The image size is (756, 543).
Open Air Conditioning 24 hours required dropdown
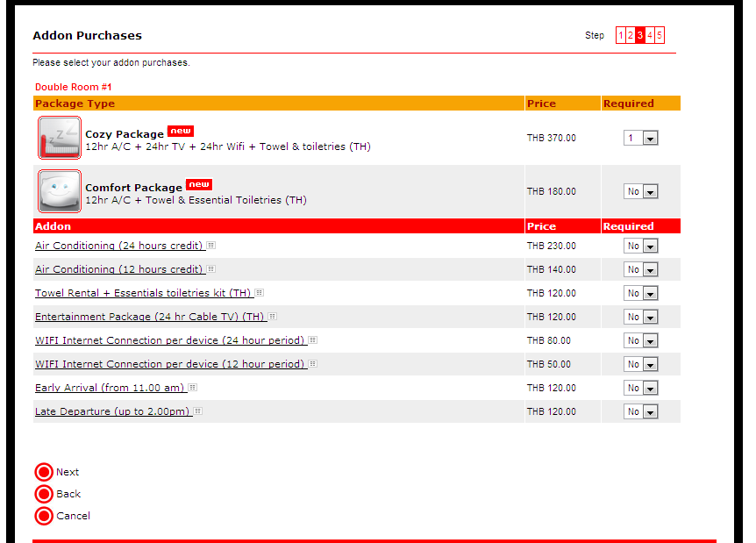[x=641, y=246]
